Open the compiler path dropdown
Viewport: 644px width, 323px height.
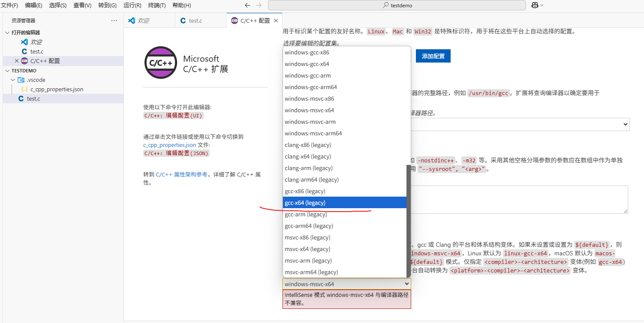[x=624, y=124]
